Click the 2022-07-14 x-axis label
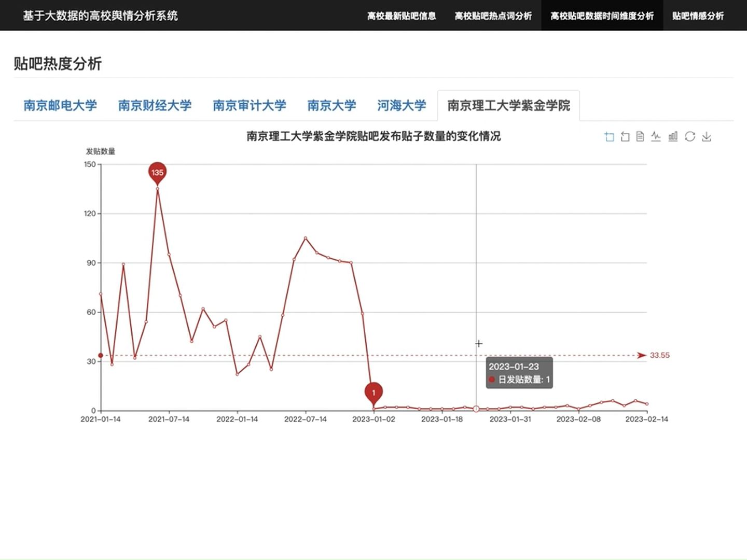Image resolution: width=747 pixels, height=560 pixels. click(306, 419)
